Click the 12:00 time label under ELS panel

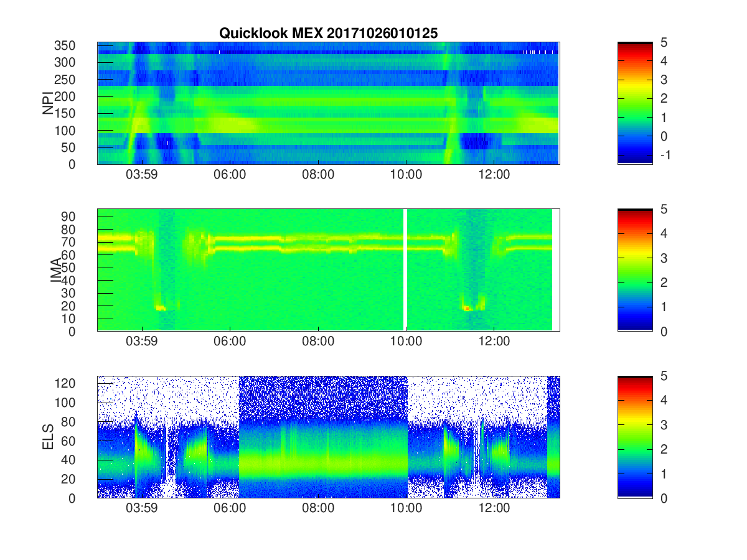(x=494, y=508)
